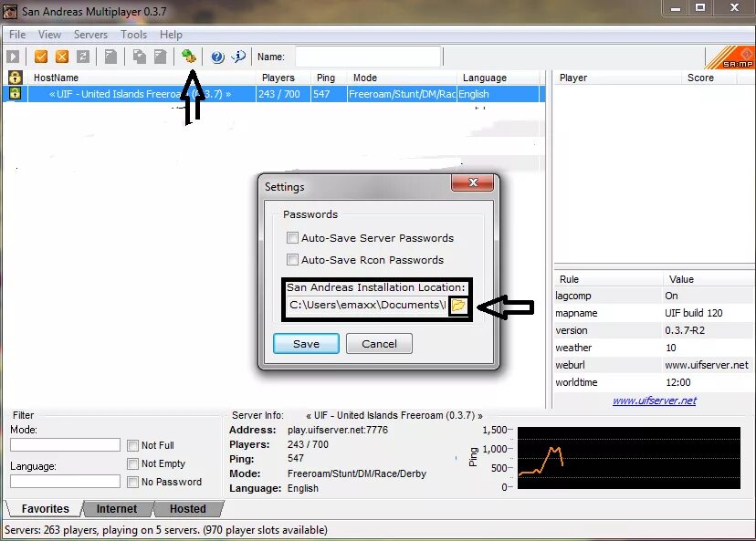Screen dimensions: 756x541
Task: Click the orange X Delete Server icon
Action: pos(62,57)
